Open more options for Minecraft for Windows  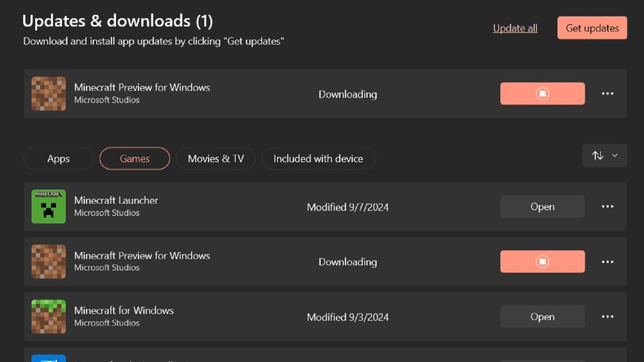(x=608, y=316)
